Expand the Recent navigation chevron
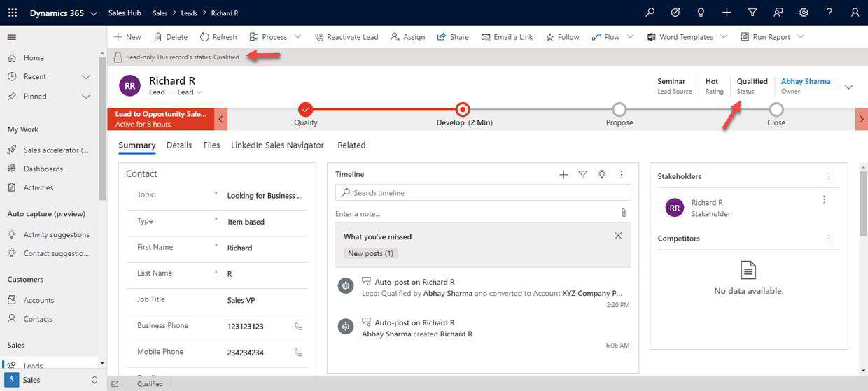This screenshot has height=391, width=868. (86, 77)
